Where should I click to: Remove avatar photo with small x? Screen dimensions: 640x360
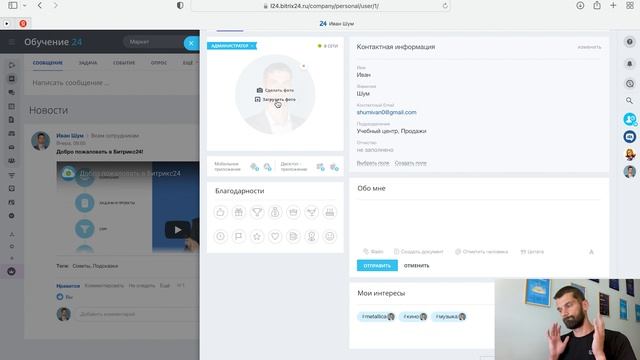303,66
